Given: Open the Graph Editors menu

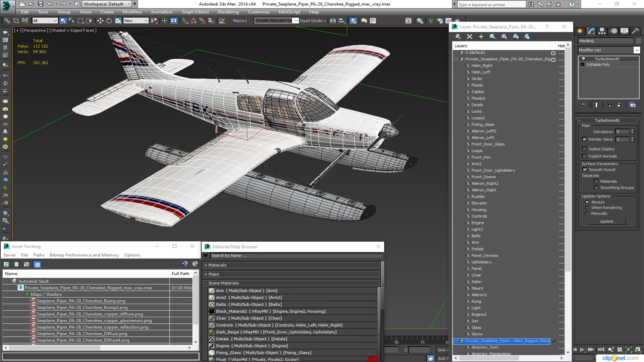Looking at the screenshot, I should pos(195,12).
